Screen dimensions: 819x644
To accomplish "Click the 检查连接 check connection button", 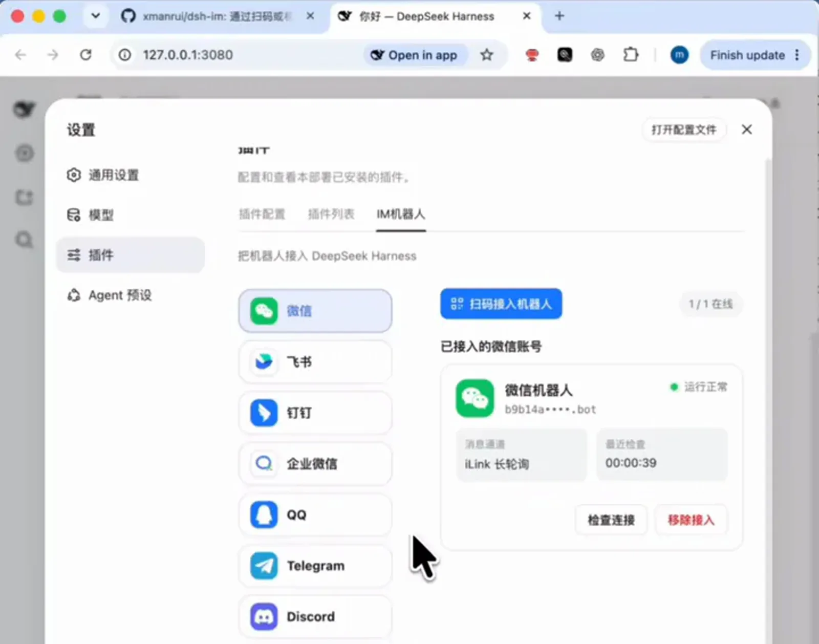I will pyautogui.click(x=611, y=520).
